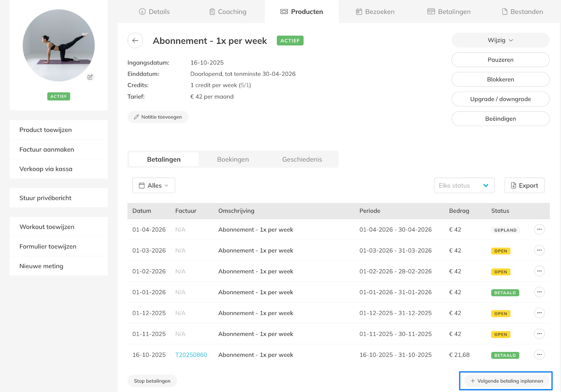Expand the Wijzig dropdown menu

point(500,40)
